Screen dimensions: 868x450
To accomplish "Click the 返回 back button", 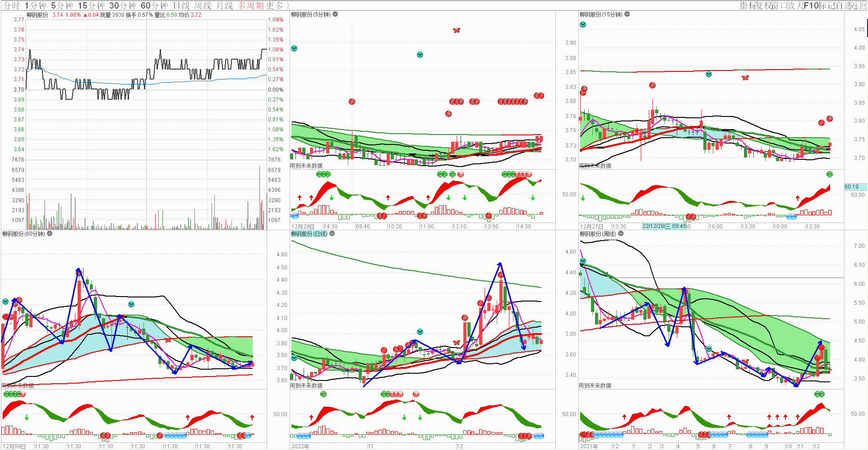I will tap(859, 5).
